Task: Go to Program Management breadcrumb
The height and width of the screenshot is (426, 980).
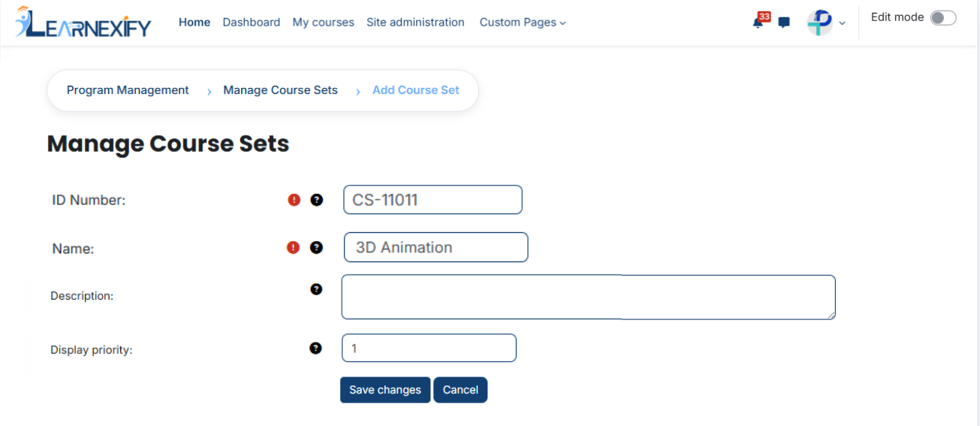Action: (x=128, y=90)
